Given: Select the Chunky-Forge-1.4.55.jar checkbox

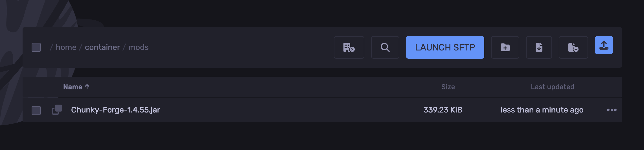Looking at the screenshot, I should point(36,111).
